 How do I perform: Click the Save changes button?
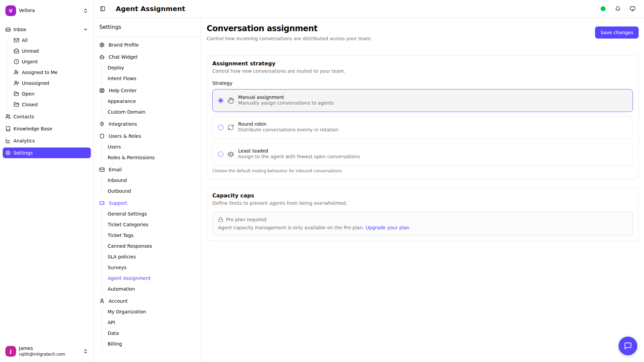click(x=616, y=33)
